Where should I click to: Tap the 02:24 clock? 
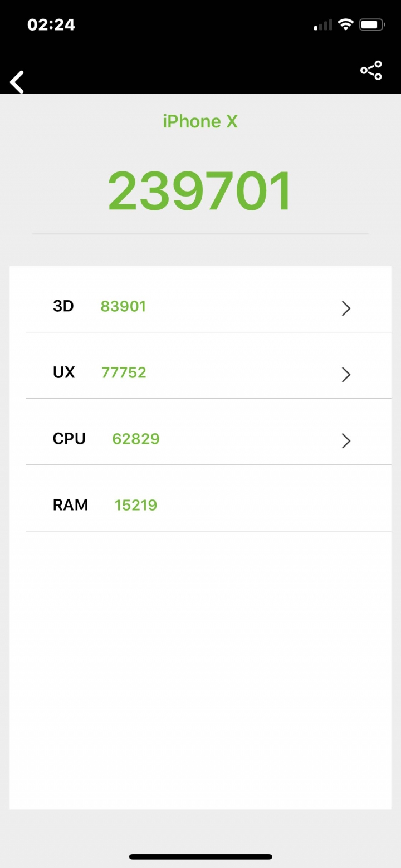coord(51,24)
